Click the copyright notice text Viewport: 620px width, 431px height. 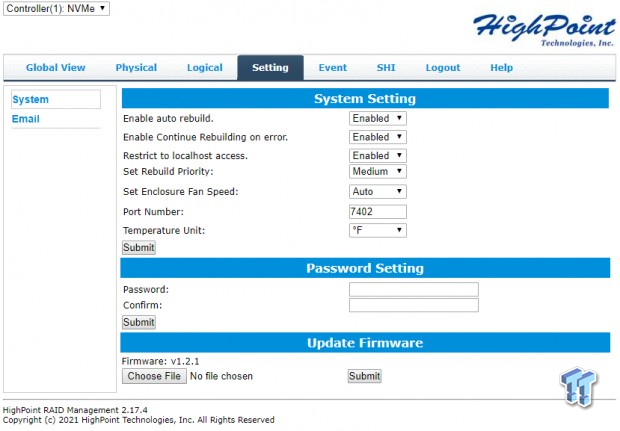[x=138, y=420]
